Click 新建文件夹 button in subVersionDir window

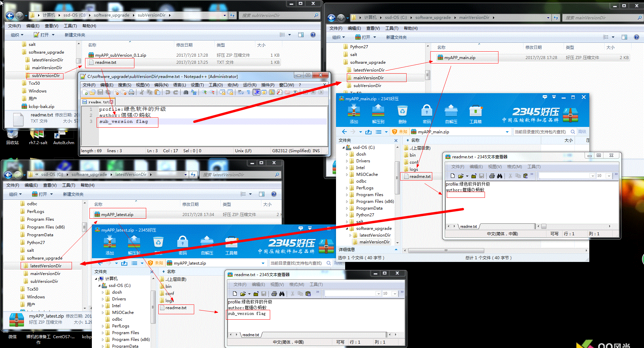pos(75,35)
